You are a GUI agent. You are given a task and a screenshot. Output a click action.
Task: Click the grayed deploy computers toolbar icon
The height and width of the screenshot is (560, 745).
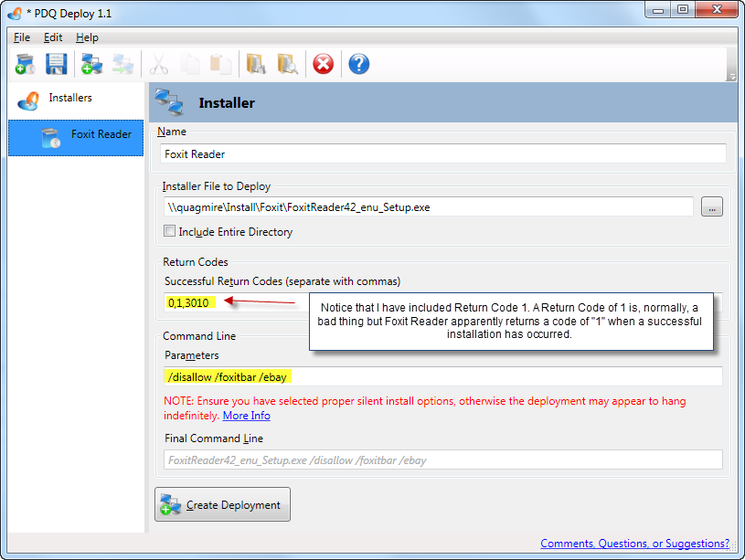coord(123,64)
